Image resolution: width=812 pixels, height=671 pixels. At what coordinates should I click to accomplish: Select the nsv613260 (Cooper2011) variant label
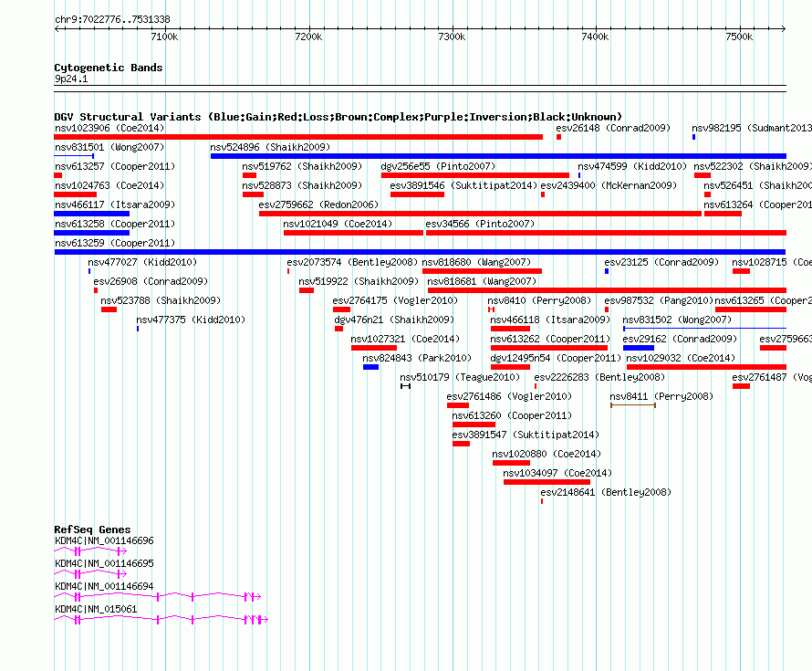(x=512, y=415)
